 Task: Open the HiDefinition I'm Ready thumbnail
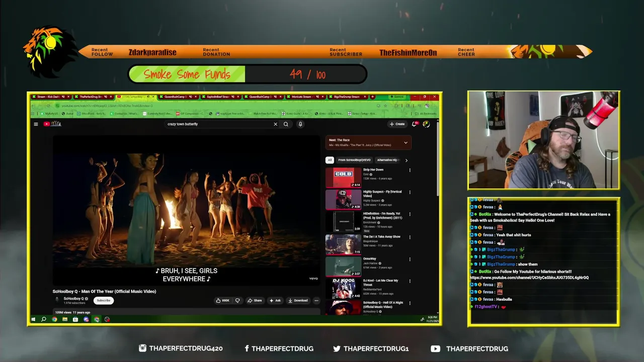[x=343, y=222]
